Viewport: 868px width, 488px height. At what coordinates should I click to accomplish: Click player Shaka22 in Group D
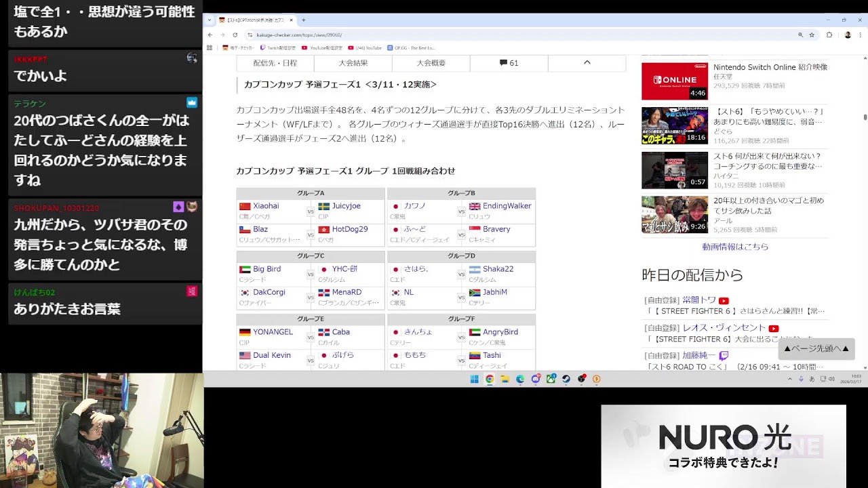tap(498, 269)
